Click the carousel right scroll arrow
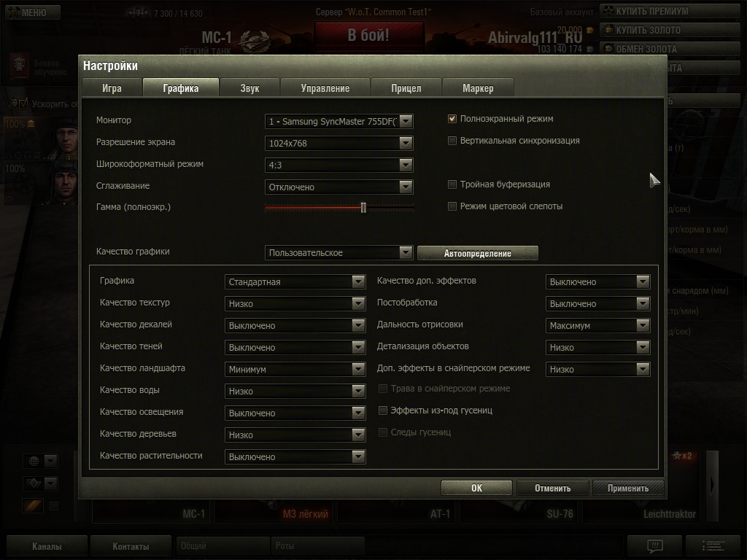 point(712,486)
